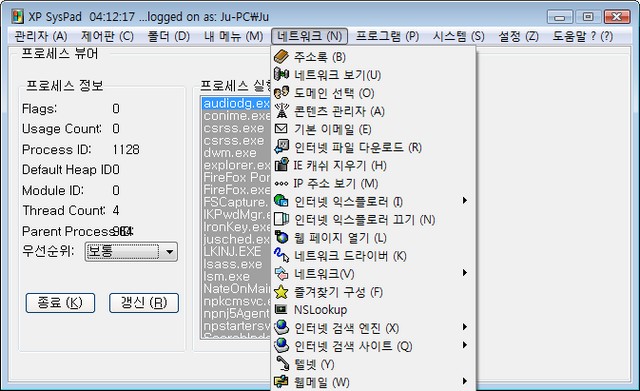This screenshot has height=391, width=640.
Task: Open the 프로그램 (P) menu
Action: pos(387,36)
